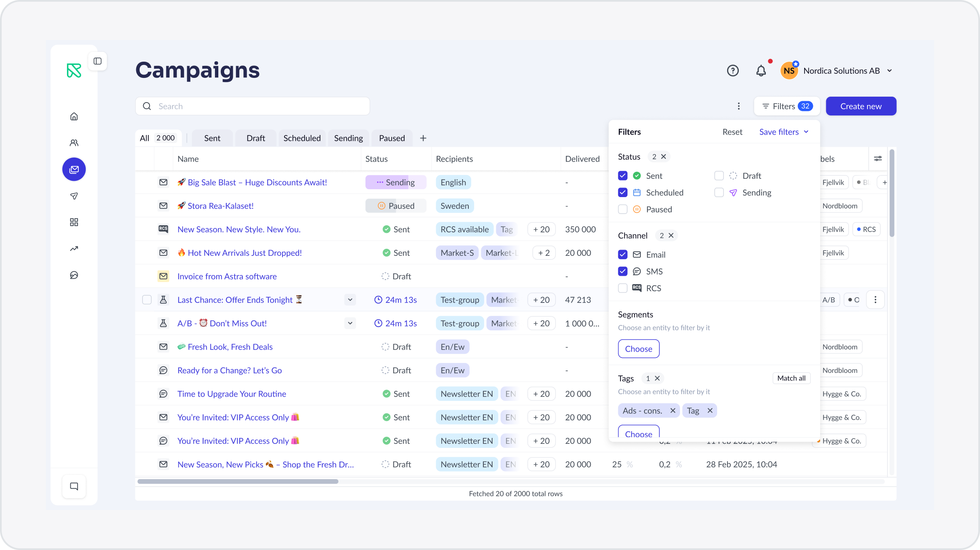The width and height of the screenshot is (980, 550).
Task: Select the Draft tab
Action: coord(256,138)
